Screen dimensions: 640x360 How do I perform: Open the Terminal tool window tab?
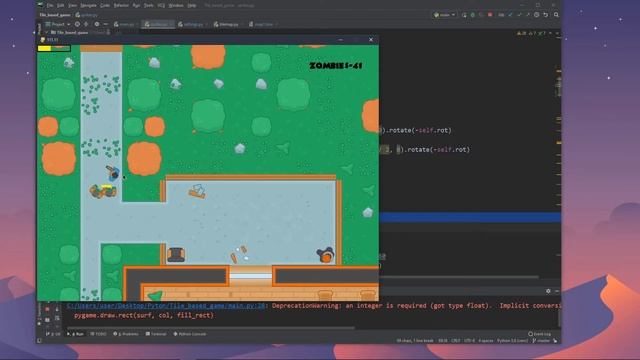[x=156, y=334]
